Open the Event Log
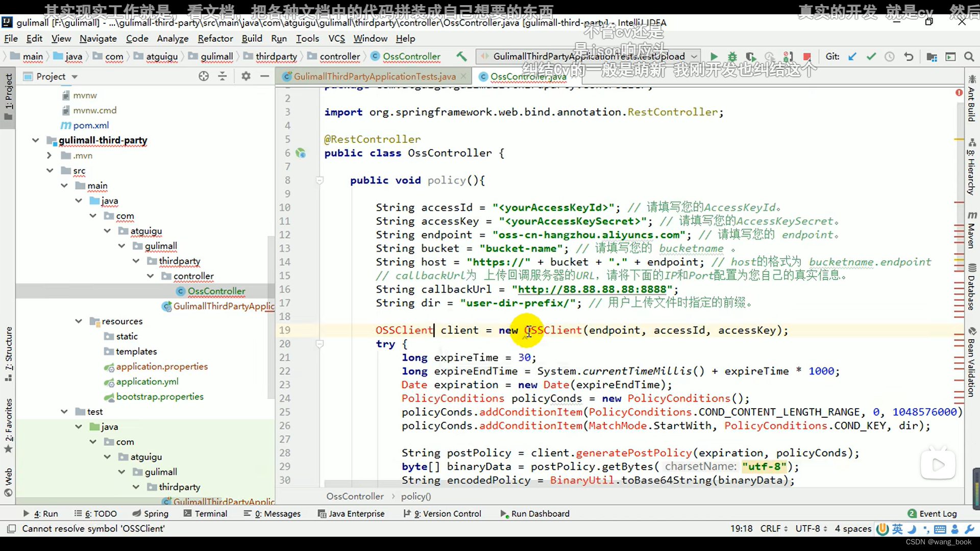980x551 pixels. pos(932,514)
